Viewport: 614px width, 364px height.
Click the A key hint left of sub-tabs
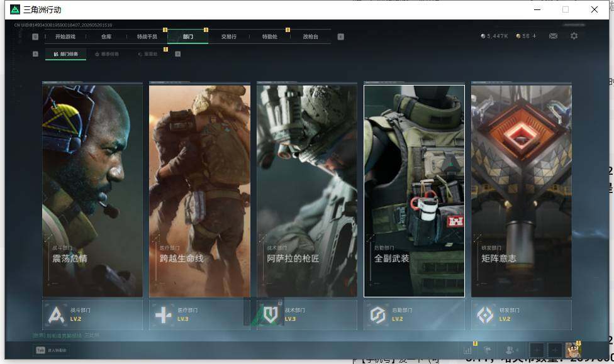point(35,54)
